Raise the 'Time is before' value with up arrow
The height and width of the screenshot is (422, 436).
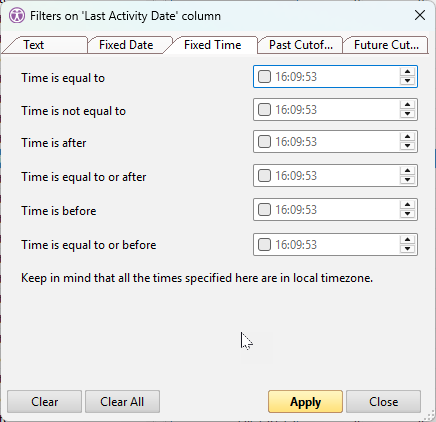(407, 205)
